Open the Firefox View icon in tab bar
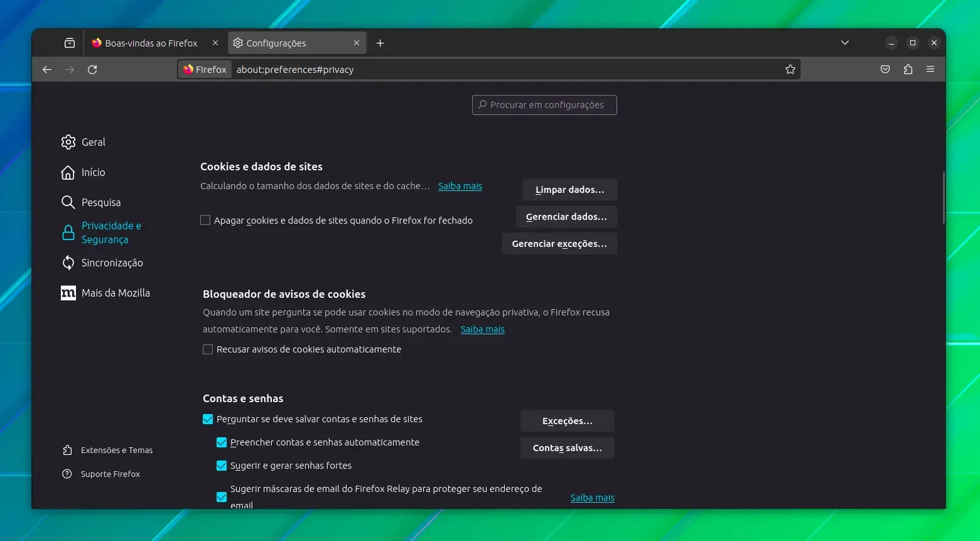 [70, 43]
